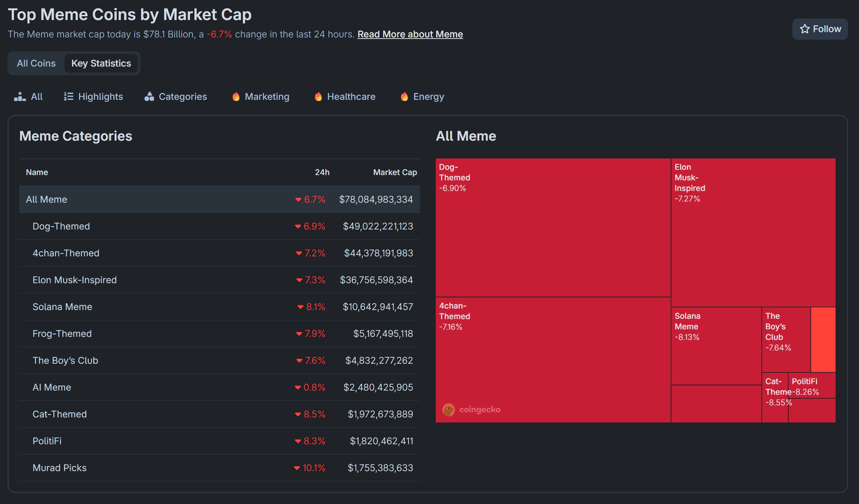Click the flame icon beside Energy
Viewport: 859px width, 504px height.
click(404, 97)
